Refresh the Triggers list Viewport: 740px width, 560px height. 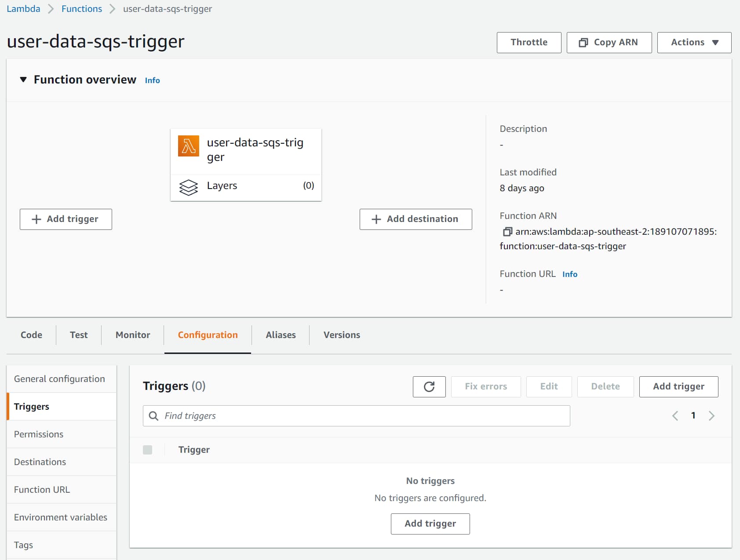[x=429, y=387]
